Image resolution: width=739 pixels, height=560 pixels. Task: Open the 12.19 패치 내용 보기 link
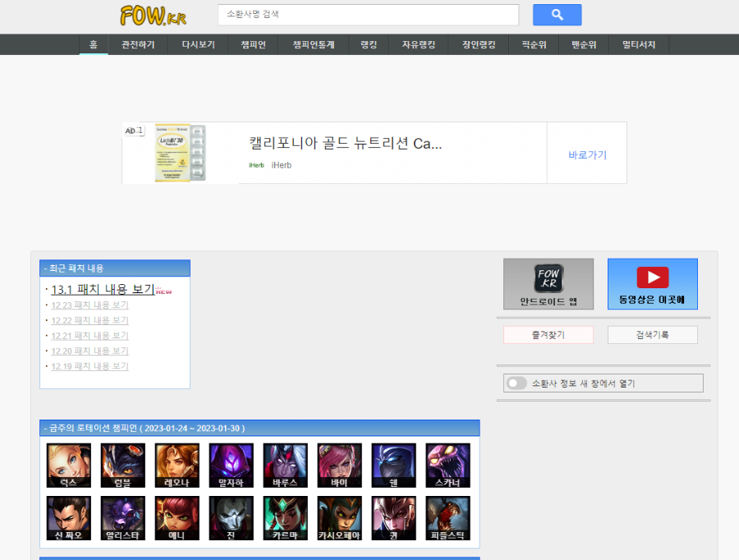pos(90,366)
